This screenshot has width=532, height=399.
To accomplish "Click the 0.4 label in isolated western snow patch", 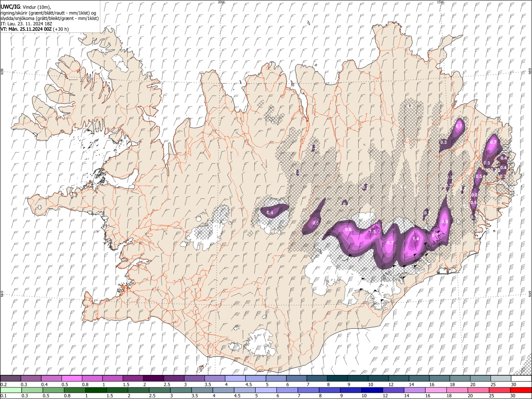I will (270, 212).
